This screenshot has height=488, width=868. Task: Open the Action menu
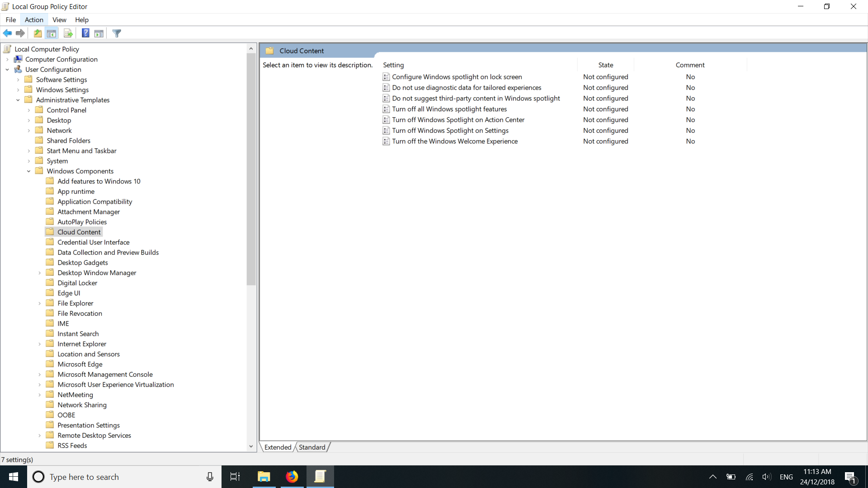[x=33, y=20]
